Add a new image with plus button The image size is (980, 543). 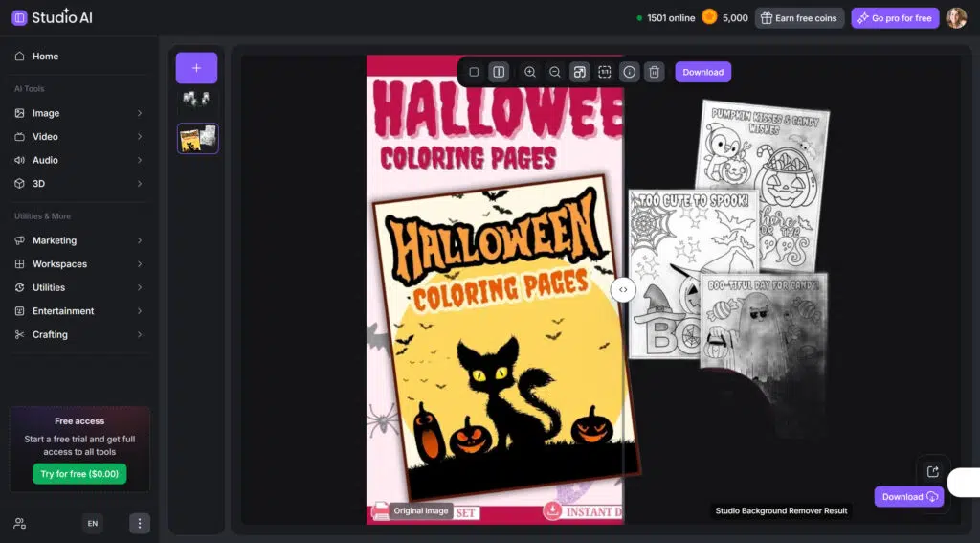click(x=196, y=68)
